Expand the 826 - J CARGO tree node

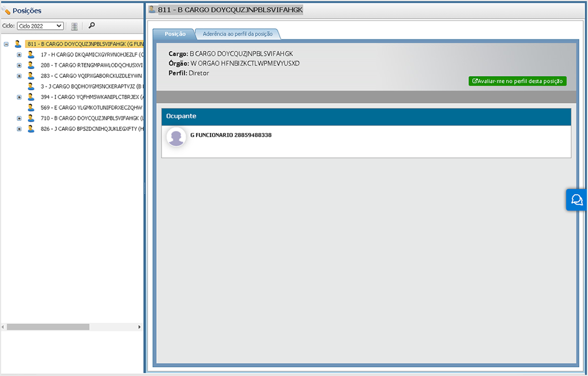[x=19, y=129]
